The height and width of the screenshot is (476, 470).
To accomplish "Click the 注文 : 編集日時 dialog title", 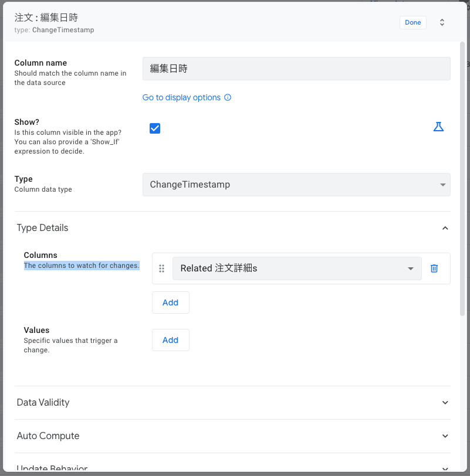I will click(x=46, y=18).
